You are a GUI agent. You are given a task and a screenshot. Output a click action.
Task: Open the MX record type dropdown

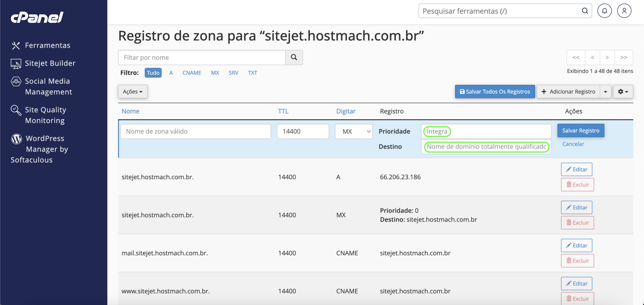click(353, 131)
